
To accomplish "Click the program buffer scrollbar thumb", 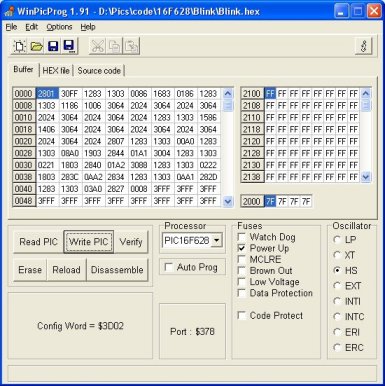I will click(228, 105).
